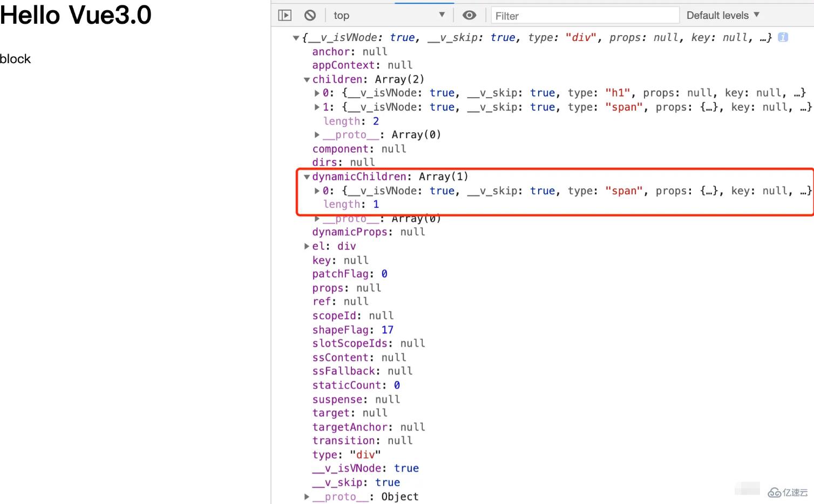
Task: Select the suspense: null row
Action: [356, 400]
